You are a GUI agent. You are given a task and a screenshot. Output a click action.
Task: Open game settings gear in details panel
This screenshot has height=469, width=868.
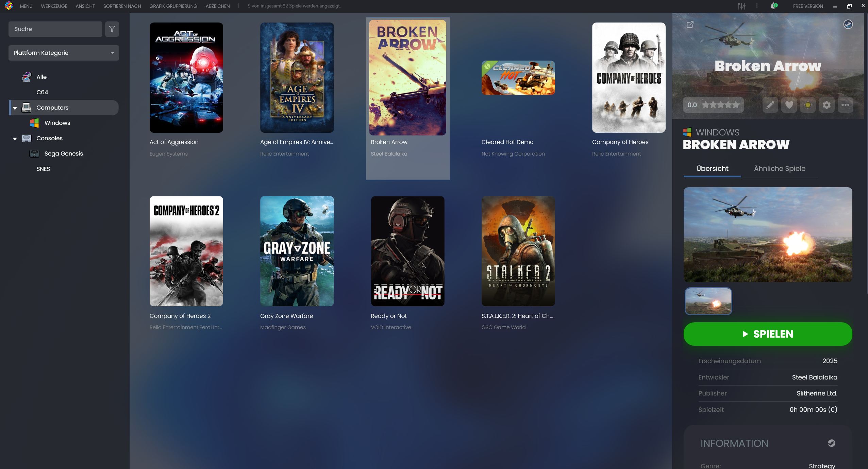(x=827, y=105)
